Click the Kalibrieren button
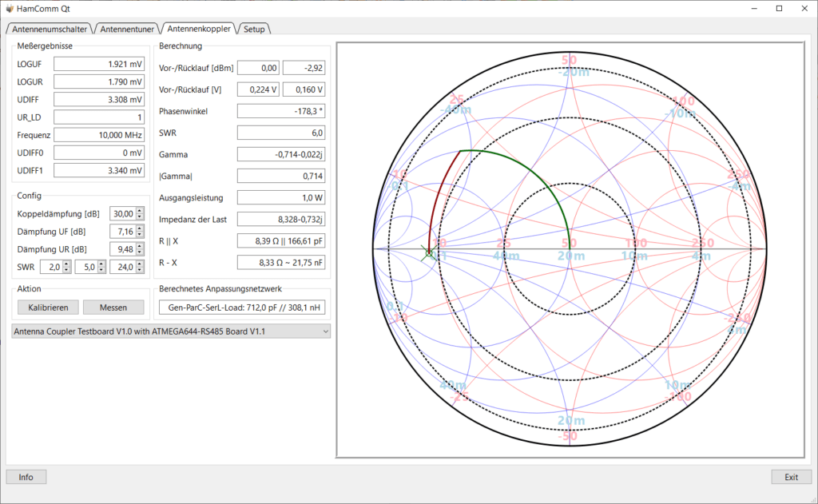This screenshot has height=504, width=818. click(48, 308)
